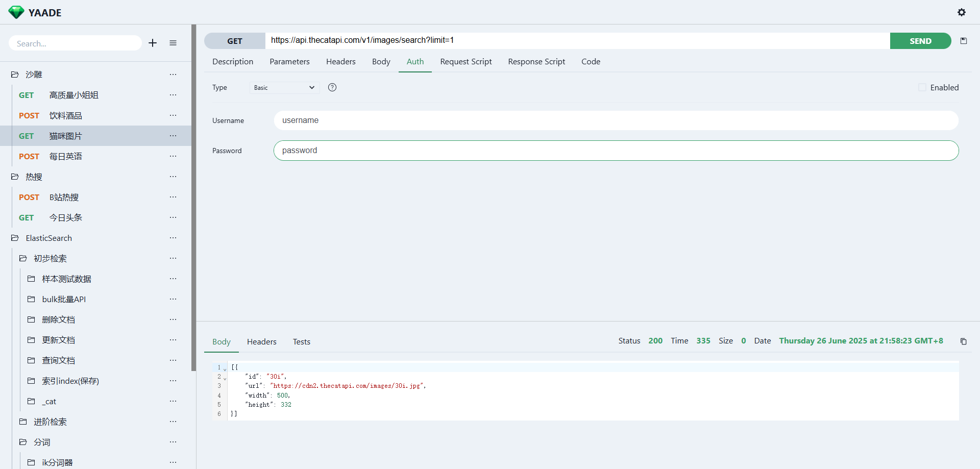Click the plus icon to add collection
The width and height of the screenshot is (980, 469).
[153, 43]
